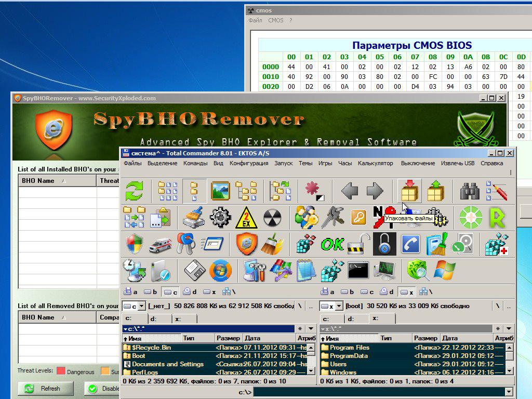
Task: Open the Конфигурация menu
Action: pos(249,163)
